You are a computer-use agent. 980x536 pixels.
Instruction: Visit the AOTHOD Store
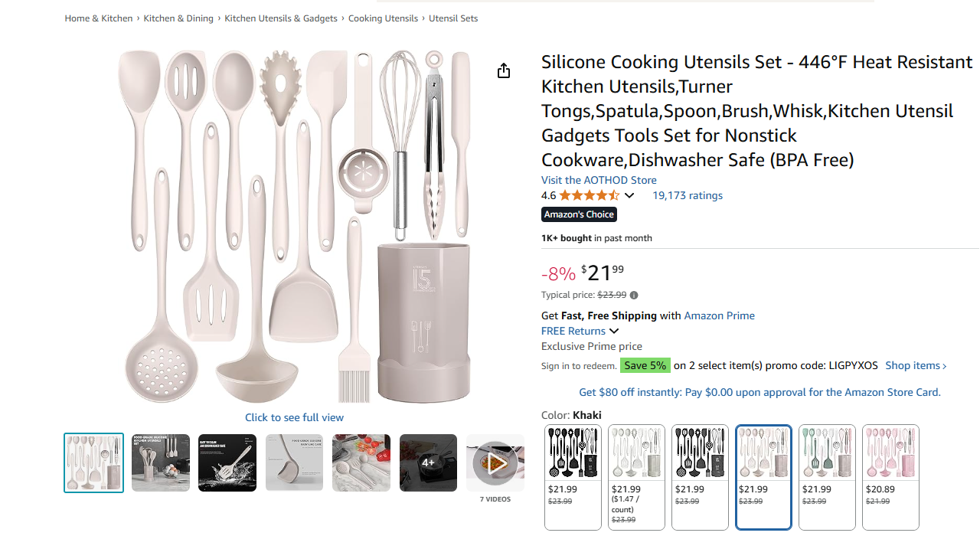[x=598, y=180]
